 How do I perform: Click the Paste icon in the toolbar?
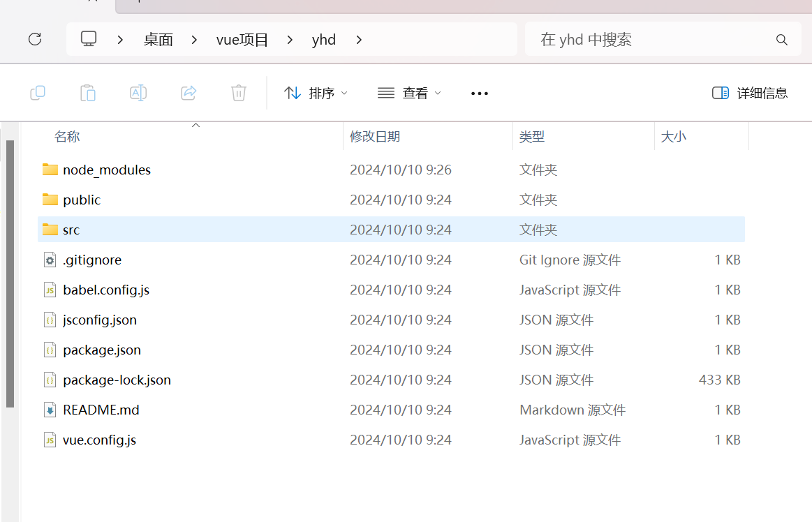tap(88, 92)
